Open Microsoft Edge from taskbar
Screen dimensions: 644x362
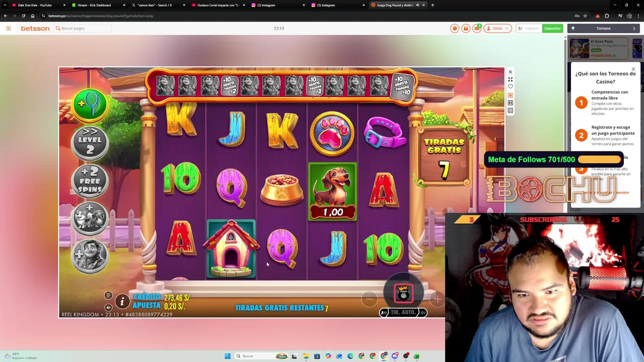coord(350,356)
